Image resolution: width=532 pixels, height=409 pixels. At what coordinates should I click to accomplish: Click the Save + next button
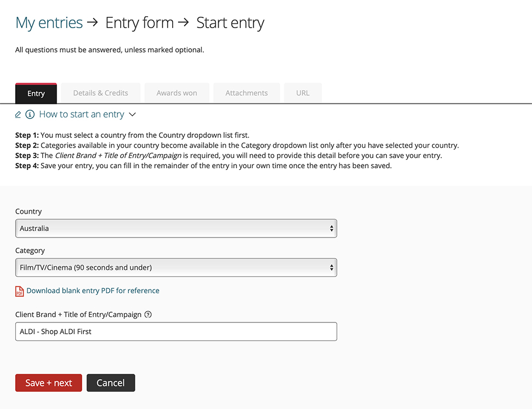49,383
